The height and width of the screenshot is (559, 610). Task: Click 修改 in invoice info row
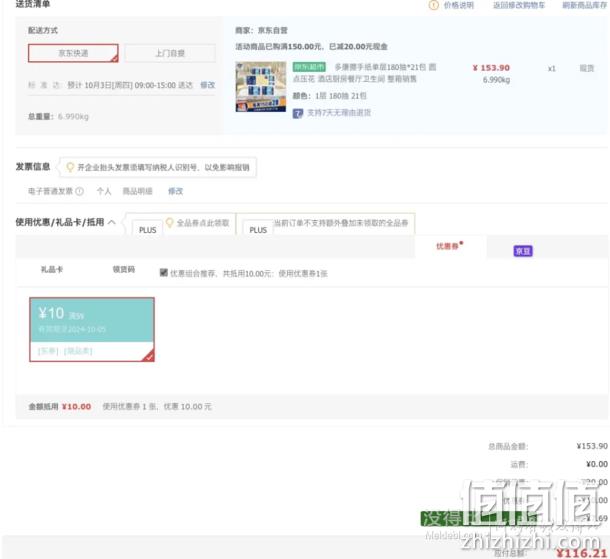[x=175, y=191]
